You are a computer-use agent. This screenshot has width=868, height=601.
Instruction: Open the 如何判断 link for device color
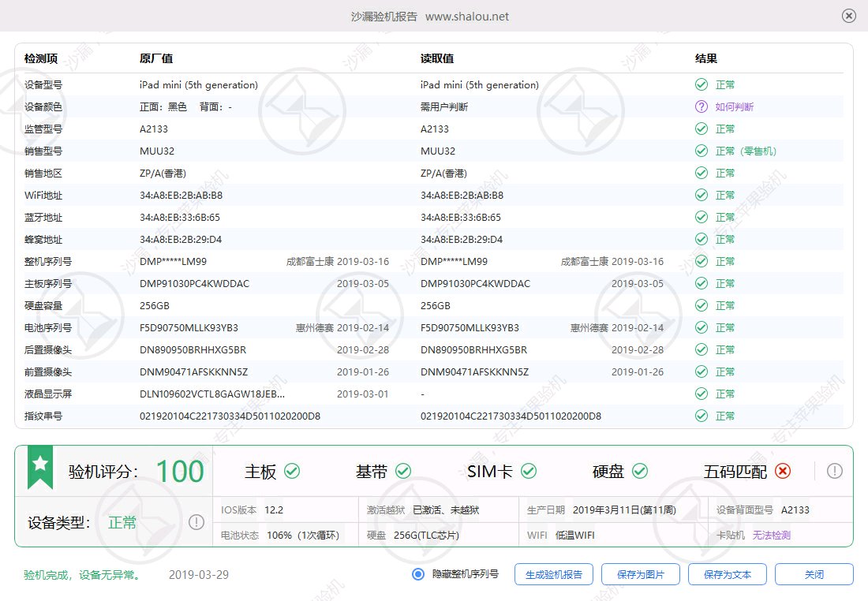tap(734, 106)
